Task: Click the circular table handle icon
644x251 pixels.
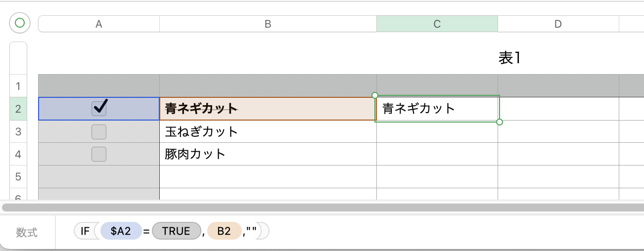Action: [x=20, y=22]
